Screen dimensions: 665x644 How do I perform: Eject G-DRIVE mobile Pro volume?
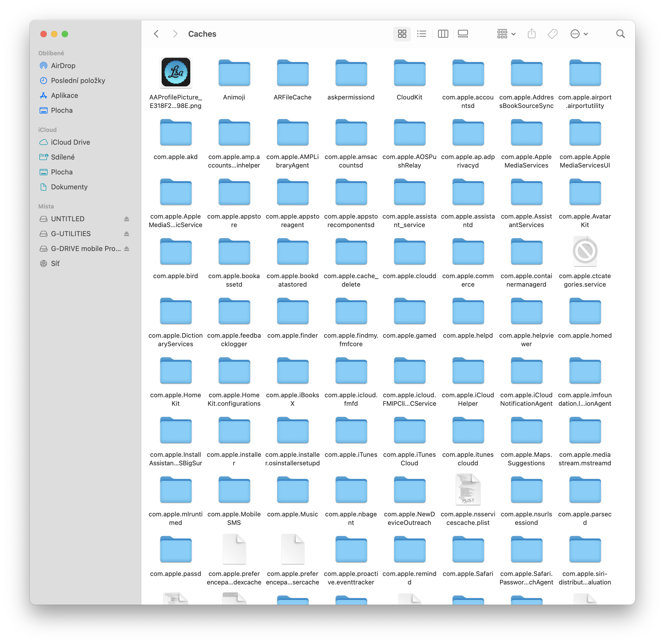pyautogui.click(x=127, y=249)
